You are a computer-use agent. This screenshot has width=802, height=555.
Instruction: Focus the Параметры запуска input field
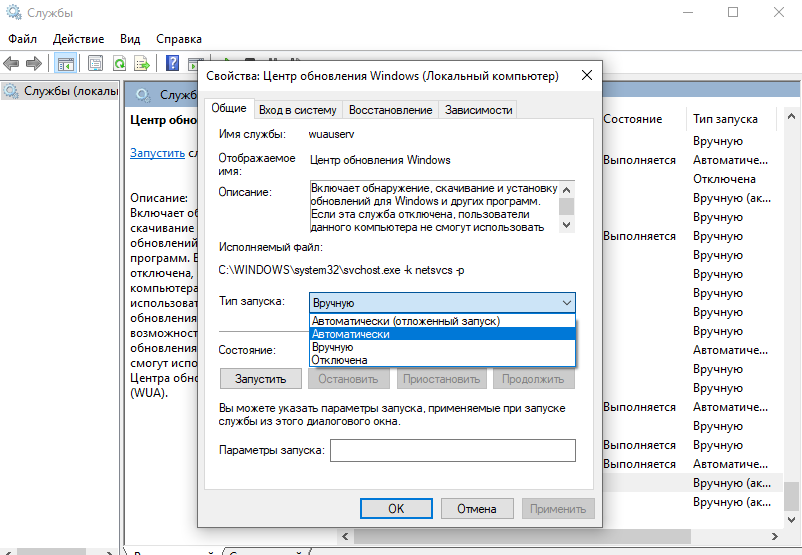453,450
